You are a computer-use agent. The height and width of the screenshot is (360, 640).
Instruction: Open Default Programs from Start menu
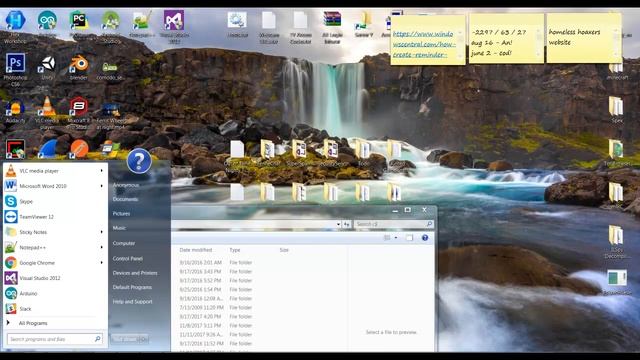tap(132, 287)
